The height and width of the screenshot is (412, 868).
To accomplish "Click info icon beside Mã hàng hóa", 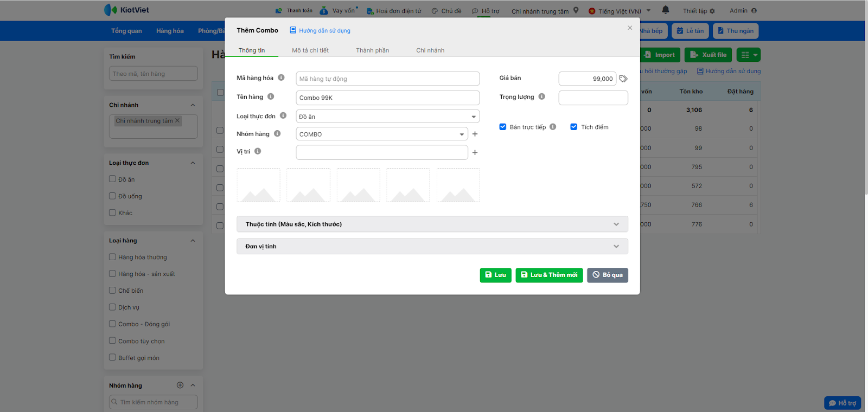I will tap(281, 78).
